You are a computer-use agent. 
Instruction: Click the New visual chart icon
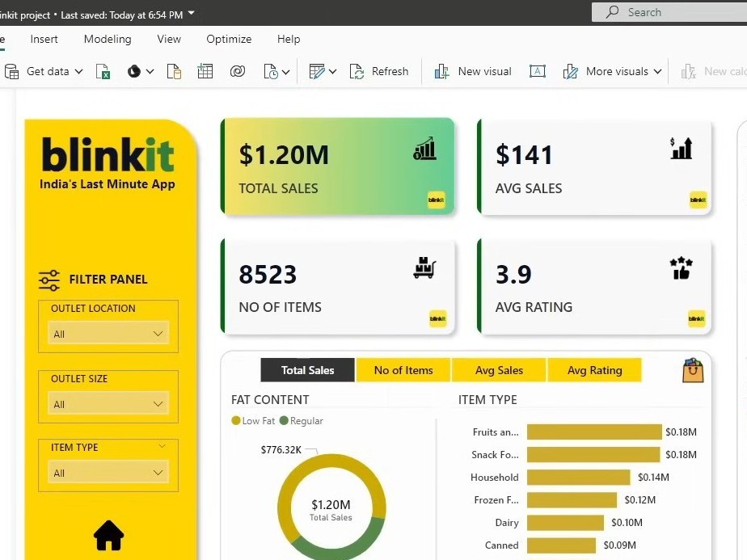441,72
